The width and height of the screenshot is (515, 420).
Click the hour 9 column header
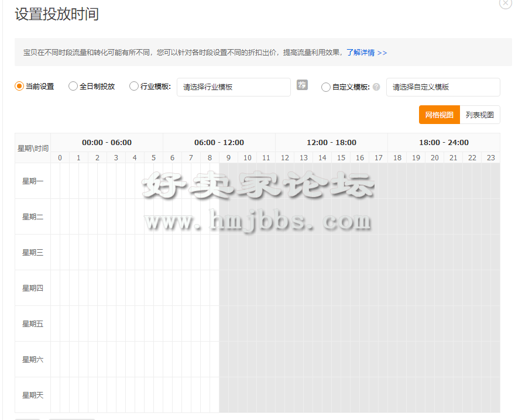tap(228, 158)
